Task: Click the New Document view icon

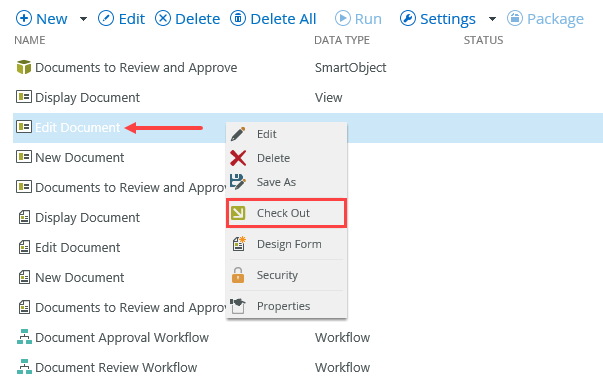Action: (x=24, y=157)
